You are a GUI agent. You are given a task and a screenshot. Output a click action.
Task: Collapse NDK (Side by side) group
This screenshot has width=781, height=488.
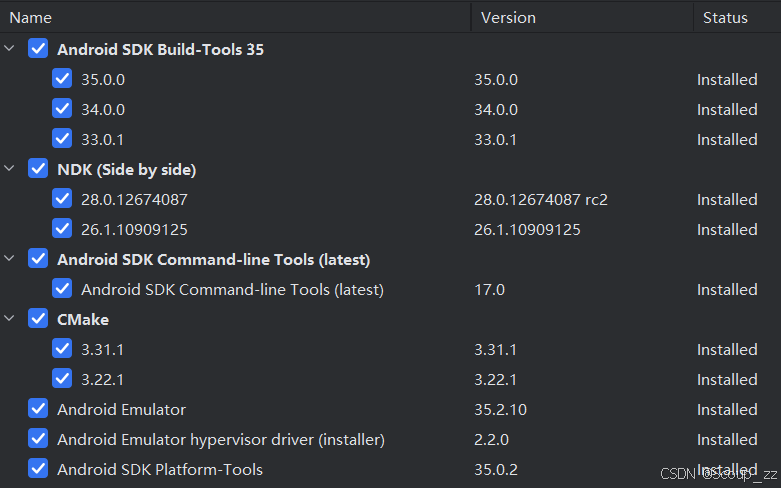(9, 168)
